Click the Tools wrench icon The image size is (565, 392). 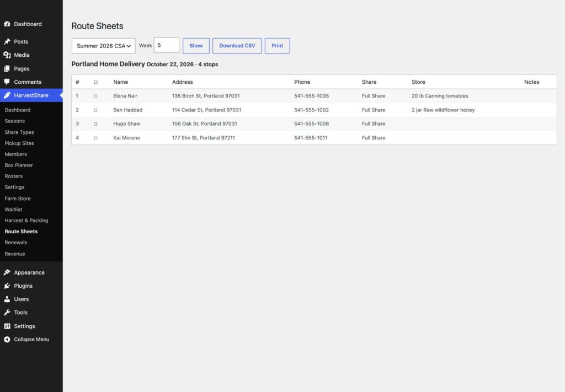[x=7, y=312]
